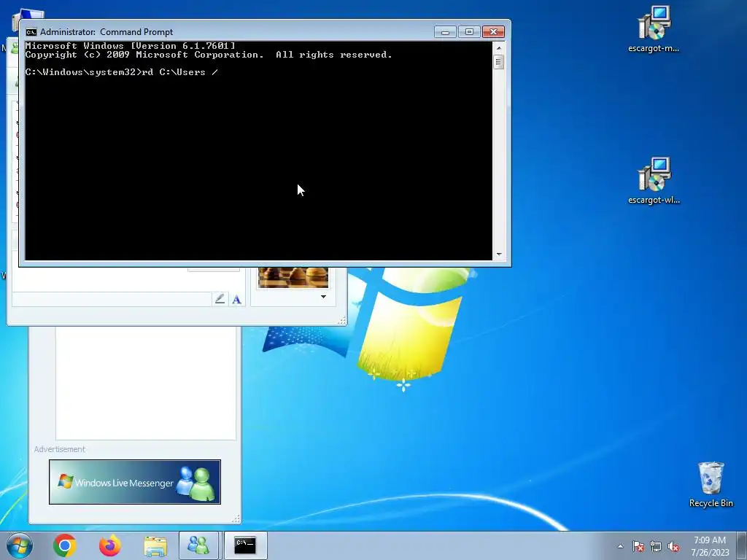Click the Advertisement label in Messenger

click(60, 449)
